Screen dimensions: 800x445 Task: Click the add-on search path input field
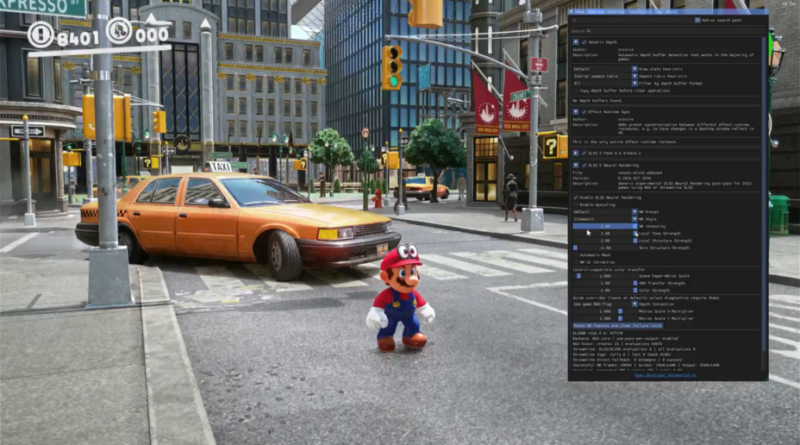pyautogui.click(x=632, y=20)
